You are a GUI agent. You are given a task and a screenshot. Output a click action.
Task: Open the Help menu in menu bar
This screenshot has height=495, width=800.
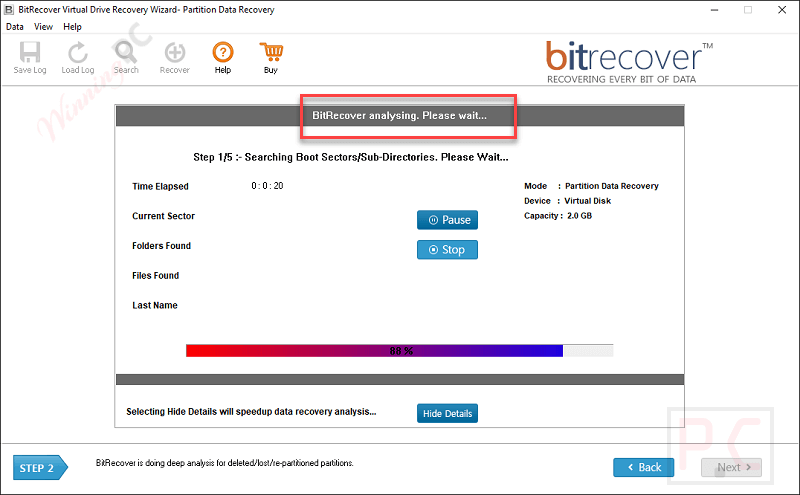72,27
